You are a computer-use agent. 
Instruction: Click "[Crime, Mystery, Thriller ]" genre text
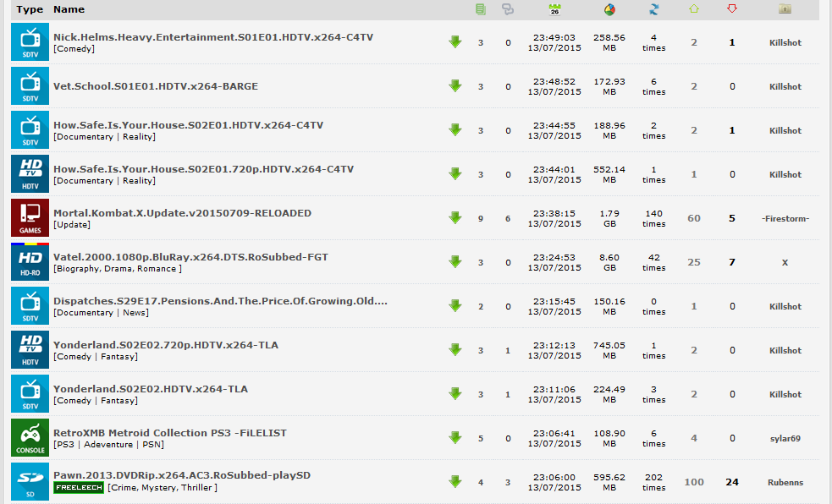pos(163,488)
